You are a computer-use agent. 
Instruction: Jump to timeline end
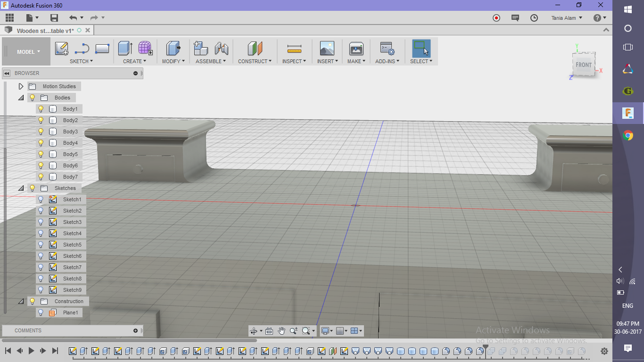[55, 351]
